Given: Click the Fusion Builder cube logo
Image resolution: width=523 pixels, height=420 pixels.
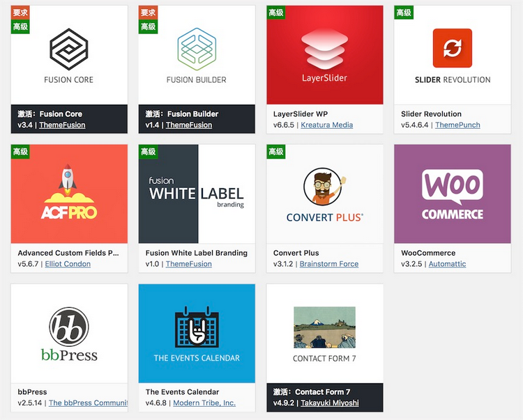Looking at the screenshot, I should pos(197,49).
